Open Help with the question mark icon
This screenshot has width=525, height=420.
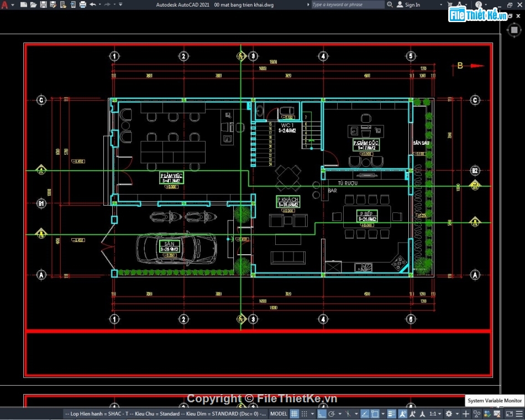click(479, 4)
